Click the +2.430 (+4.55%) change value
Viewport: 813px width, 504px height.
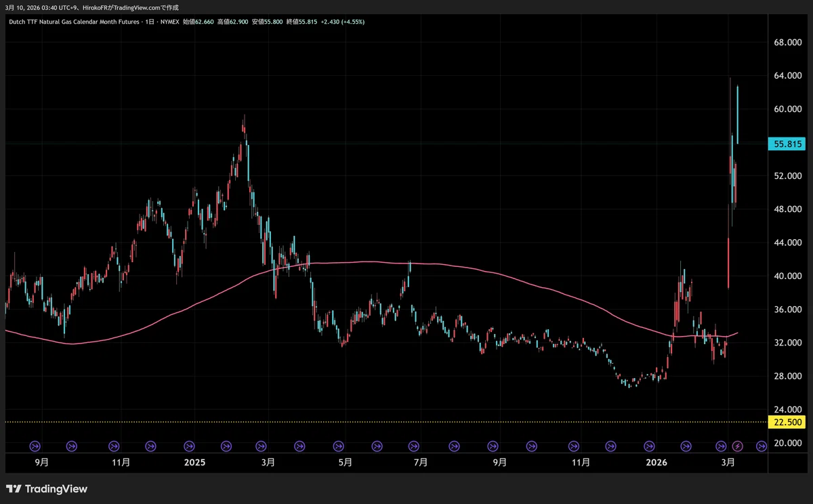tap(343, 22)
